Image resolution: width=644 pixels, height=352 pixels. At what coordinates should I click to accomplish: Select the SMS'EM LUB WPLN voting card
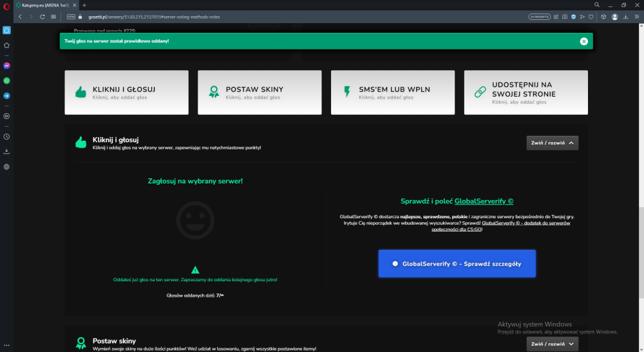[393, 92]
